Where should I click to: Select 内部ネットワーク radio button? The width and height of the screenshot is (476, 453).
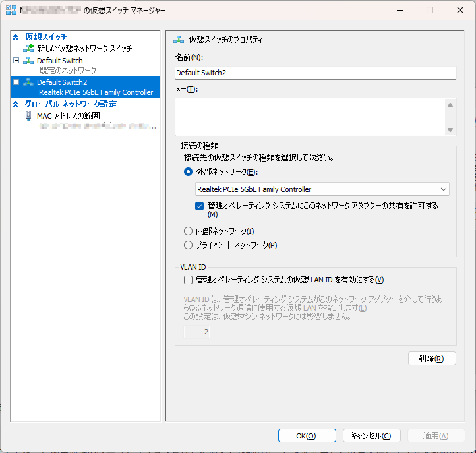point(189,231)
